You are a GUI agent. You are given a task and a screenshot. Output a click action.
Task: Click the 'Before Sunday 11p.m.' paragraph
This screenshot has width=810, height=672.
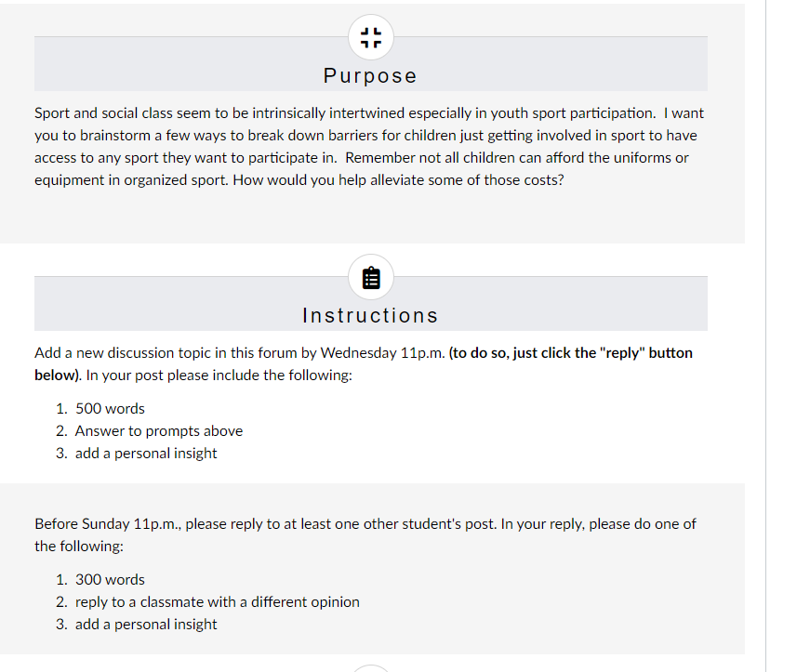pyautogui.click(x=365, y=534)
